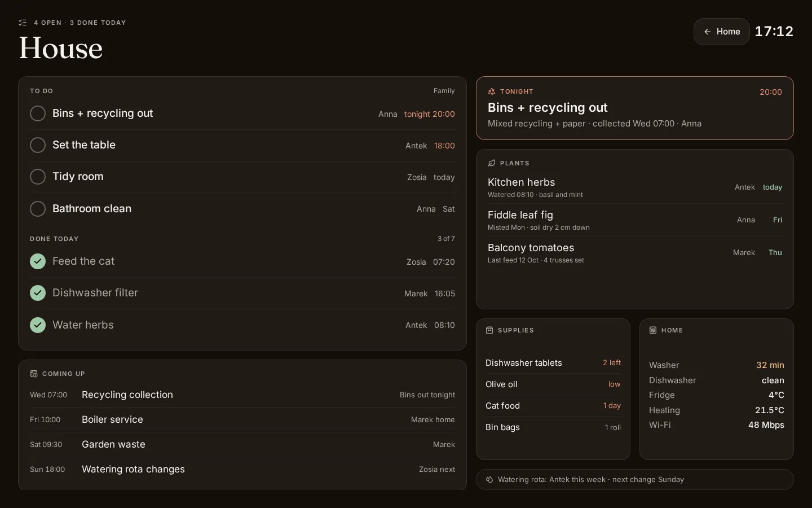Click the watering rota icon in footer bar
Viewport: 812px width, 508px height.
489,480
